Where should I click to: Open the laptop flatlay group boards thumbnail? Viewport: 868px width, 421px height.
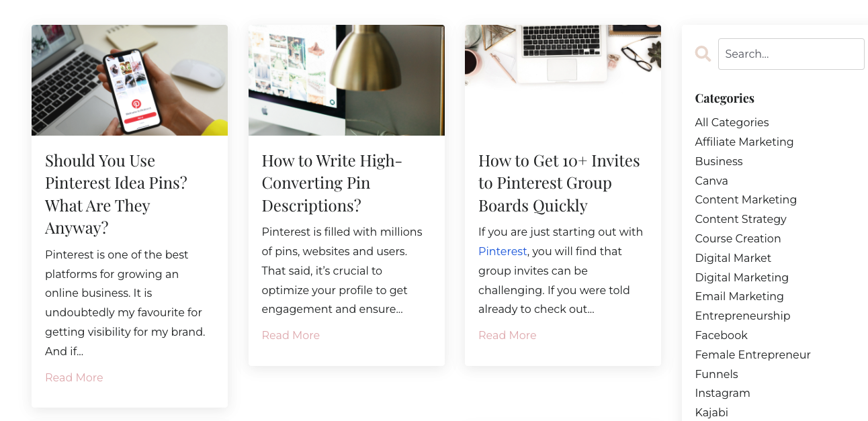(563, 57)
